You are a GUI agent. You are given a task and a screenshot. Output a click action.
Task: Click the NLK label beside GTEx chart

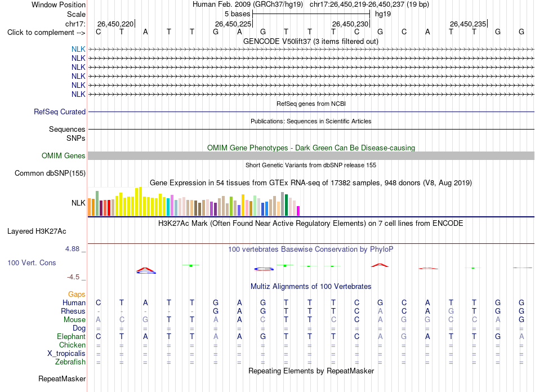click(x=78, y=203)
